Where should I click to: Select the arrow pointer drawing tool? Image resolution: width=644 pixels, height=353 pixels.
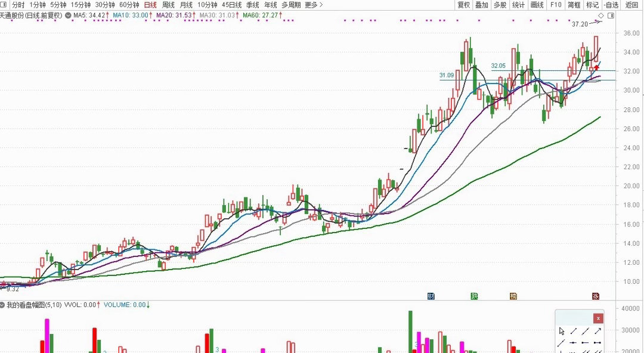coord(562,331)
